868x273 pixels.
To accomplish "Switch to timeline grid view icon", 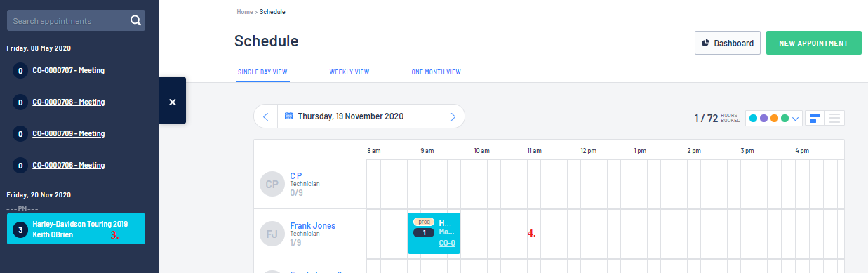I will pos(815,118).
